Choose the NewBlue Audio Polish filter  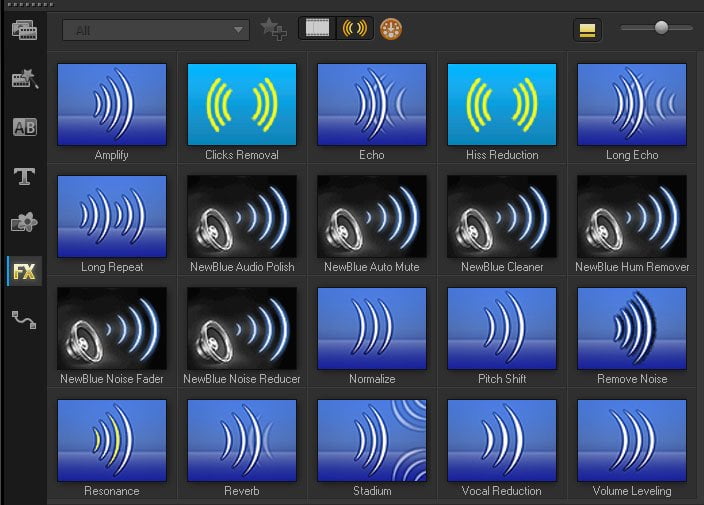click(x=242, y=216)
